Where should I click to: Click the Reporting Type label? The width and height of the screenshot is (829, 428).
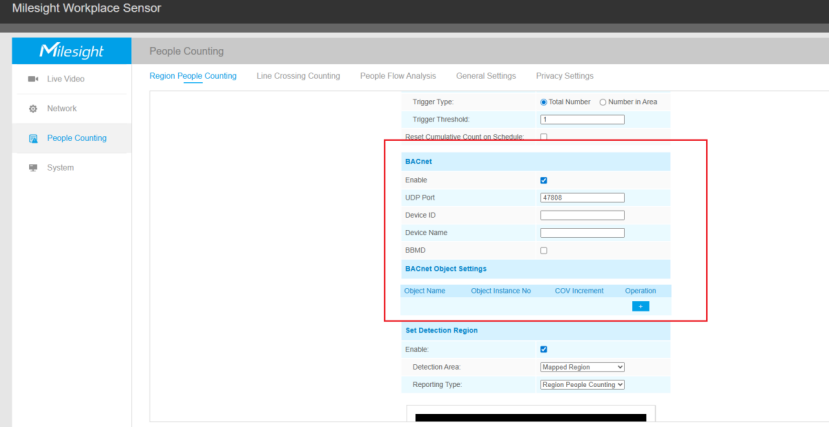coord(437,385)
